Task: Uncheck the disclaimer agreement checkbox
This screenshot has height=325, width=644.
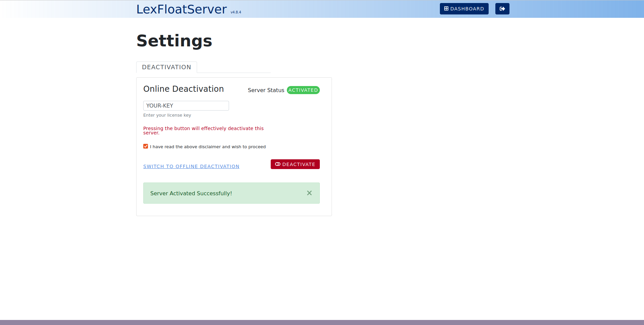Action: [146, 146]
